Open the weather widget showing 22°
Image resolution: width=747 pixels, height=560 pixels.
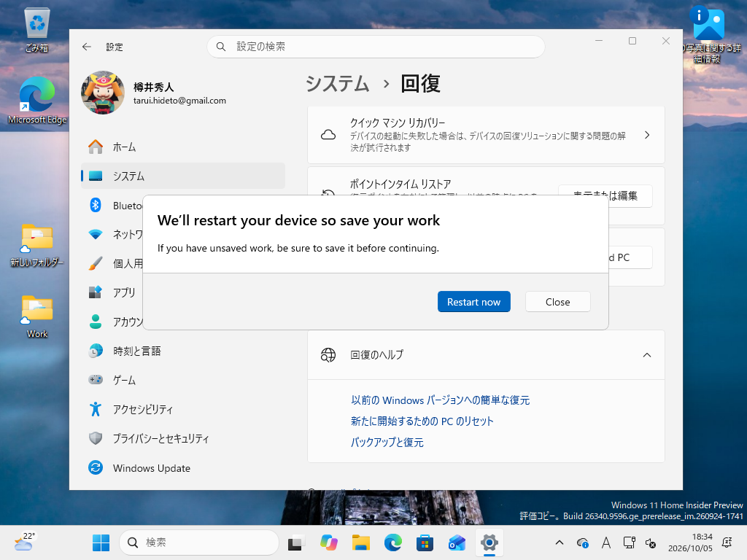pyautogui.click(x=24, y=542)
